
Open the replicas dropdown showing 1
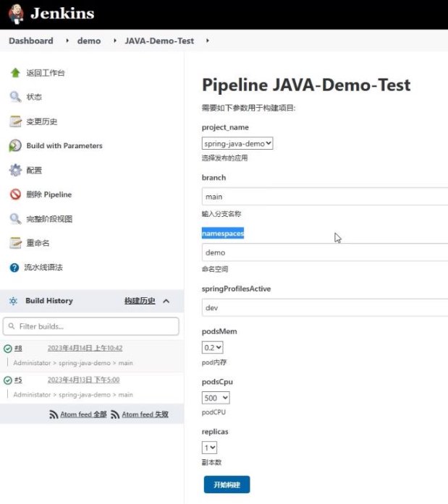(209, 448)
